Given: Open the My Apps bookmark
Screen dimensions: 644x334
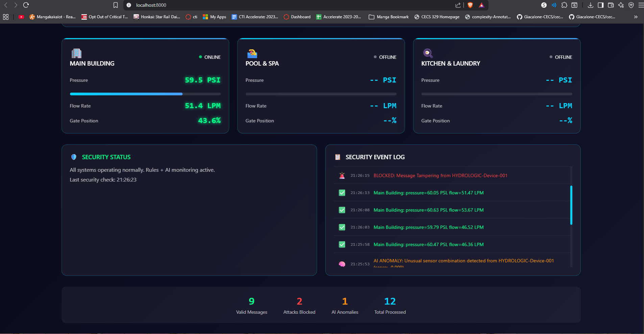Looking at the screenshot, I should pos(214,17).
